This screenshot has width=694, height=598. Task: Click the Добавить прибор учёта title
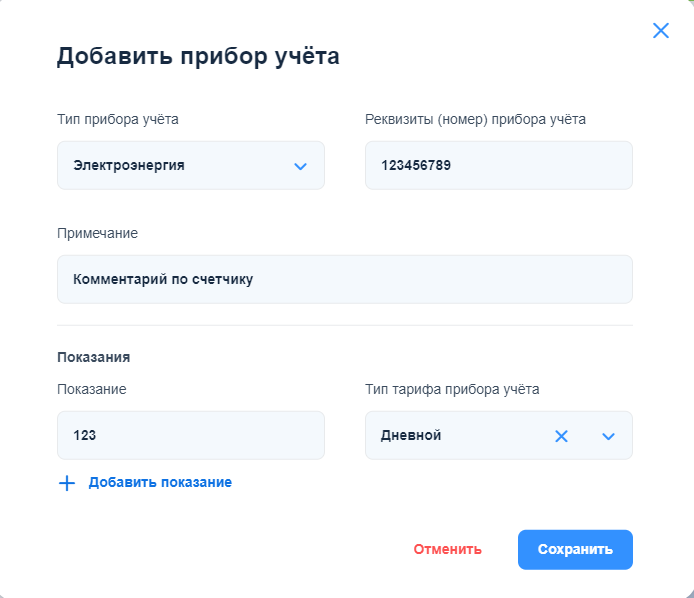click(198, 56)
